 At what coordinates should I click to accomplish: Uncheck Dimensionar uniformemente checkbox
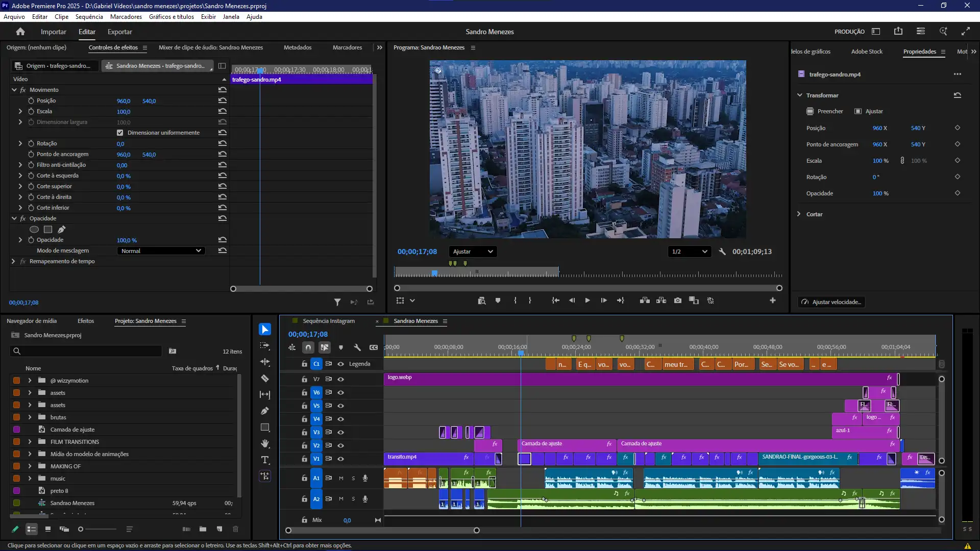[x=120, y=133]
